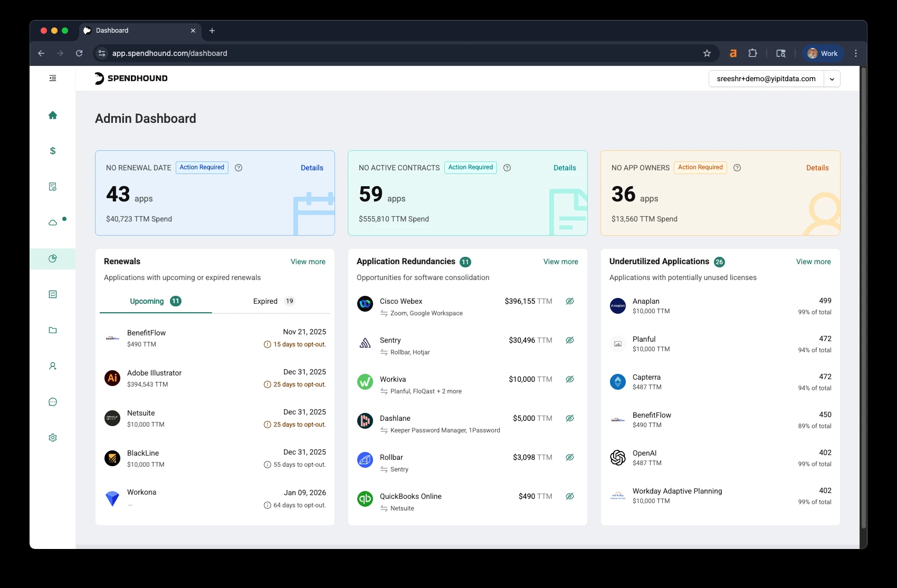Hide the Workiva redundancy row

pyautogui.click(x=570, y=379)
